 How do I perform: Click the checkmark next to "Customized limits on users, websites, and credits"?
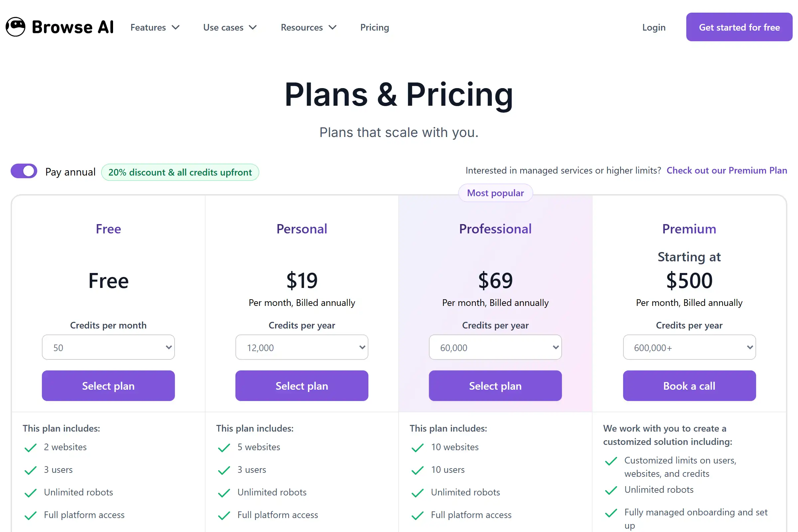click(x=611, y=461)
